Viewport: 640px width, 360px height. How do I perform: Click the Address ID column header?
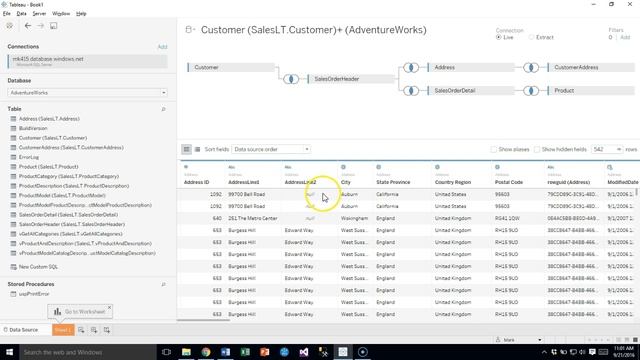[x=196, y=182]
